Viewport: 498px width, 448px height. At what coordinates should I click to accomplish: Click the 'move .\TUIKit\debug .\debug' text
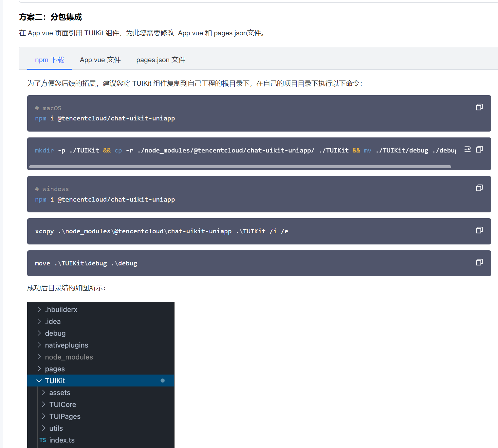tap(86, 263)
